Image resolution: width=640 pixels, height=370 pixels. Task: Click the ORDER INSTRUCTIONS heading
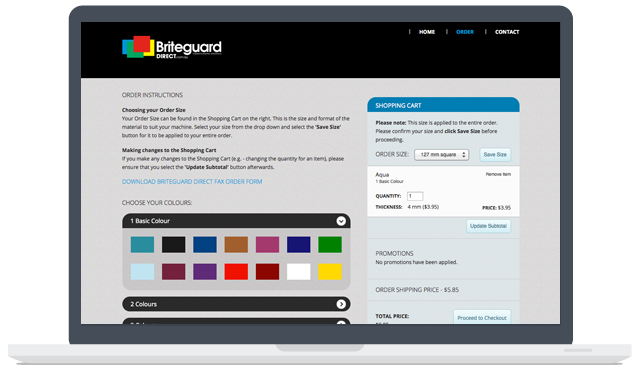coord(152,95)
